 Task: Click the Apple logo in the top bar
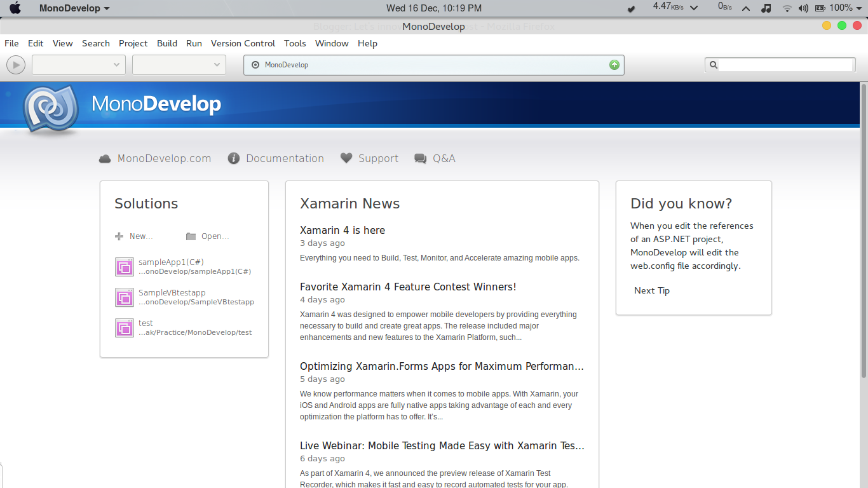15,8
